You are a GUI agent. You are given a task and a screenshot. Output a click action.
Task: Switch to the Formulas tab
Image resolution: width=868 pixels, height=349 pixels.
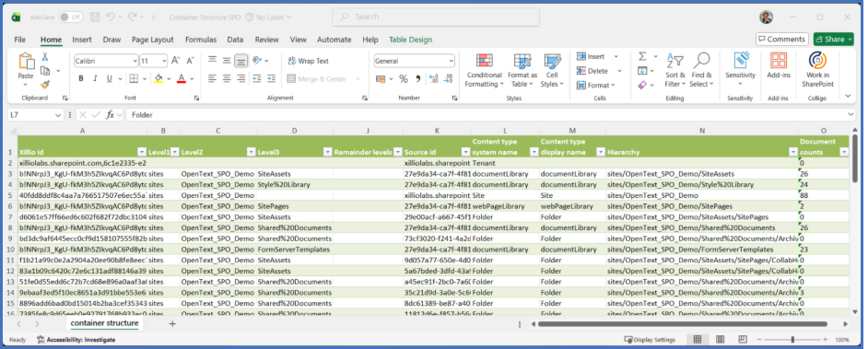pos(200,40)
